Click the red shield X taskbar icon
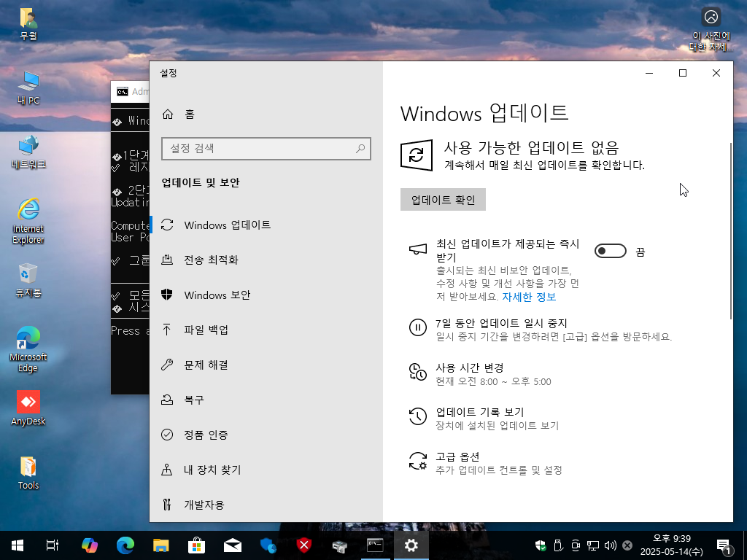The image size is (747, 560). coord(304,545)
